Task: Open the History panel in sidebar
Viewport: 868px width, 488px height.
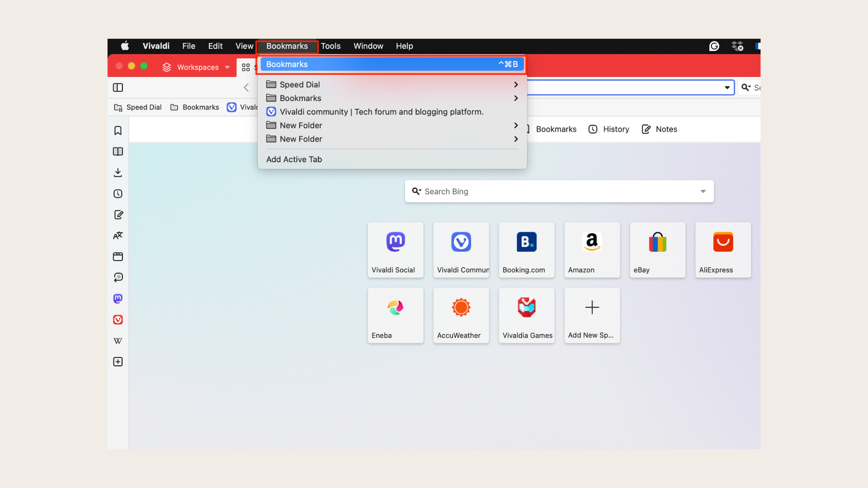Action: pos(118,193)
